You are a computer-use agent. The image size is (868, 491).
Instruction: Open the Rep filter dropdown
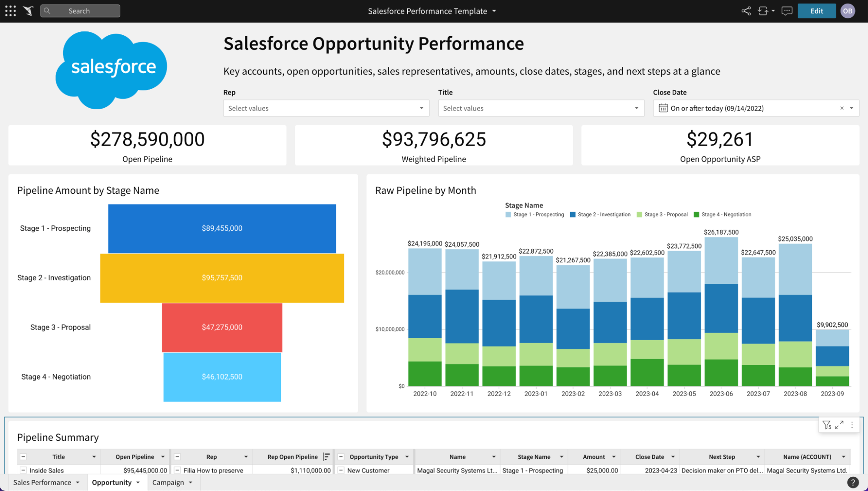pyautogui.click(x=326, y=108)
